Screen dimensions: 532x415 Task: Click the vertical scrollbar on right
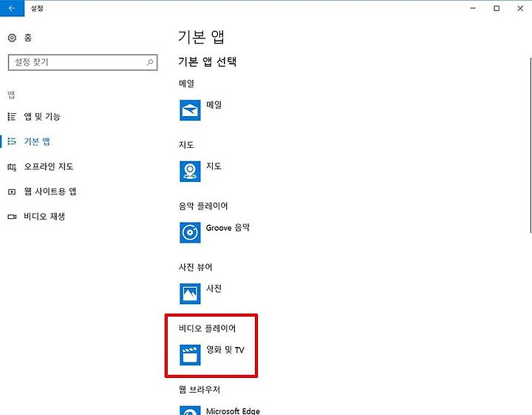point(531,145)
